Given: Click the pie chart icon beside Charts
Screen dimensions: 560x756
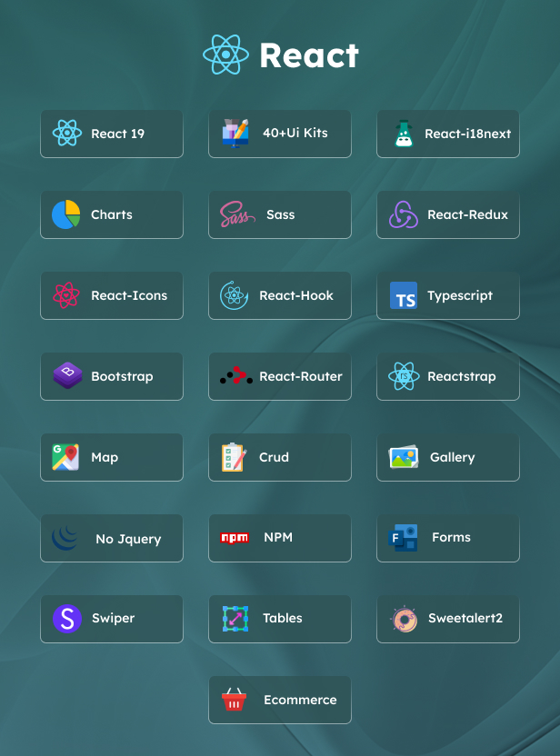Looking at the screenshot, I should 66,214.
